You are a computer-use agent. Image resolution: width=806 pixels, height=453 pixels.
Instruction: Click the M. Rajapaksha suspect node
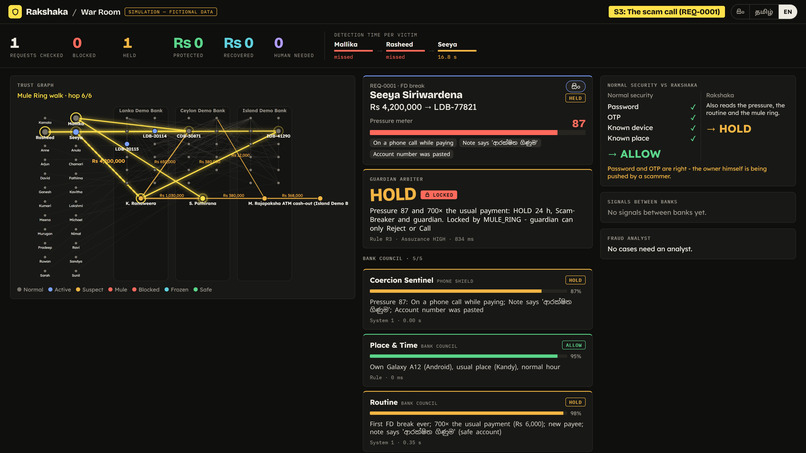tap(265, 198)
